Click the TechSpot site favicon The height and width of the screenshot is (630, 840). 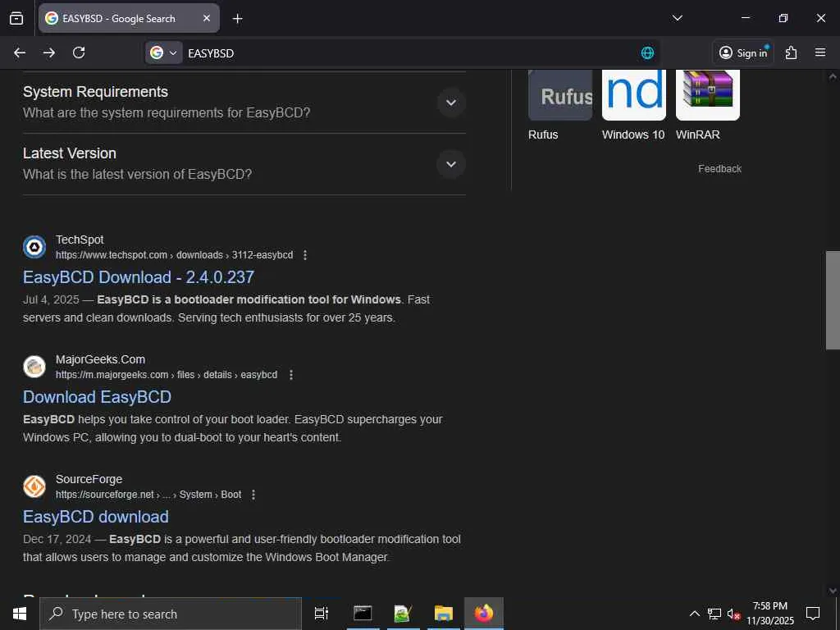34,247
